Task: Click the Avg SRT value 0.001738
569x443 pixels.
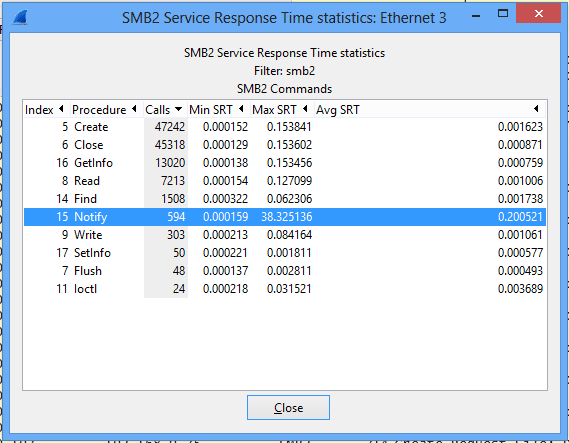Action: tap(520, 199)
